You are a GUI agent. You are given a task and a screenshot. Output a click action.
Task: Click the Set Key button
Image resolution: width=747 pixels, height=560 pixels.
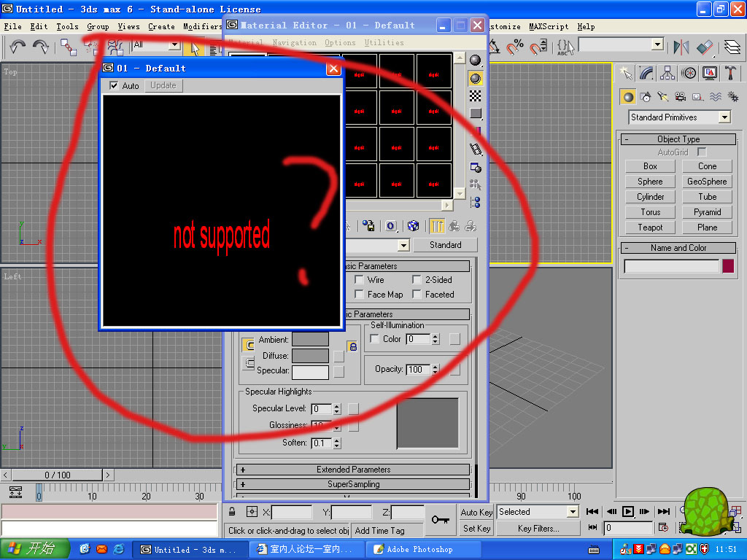pyautogui.click(x=476, y=529)
